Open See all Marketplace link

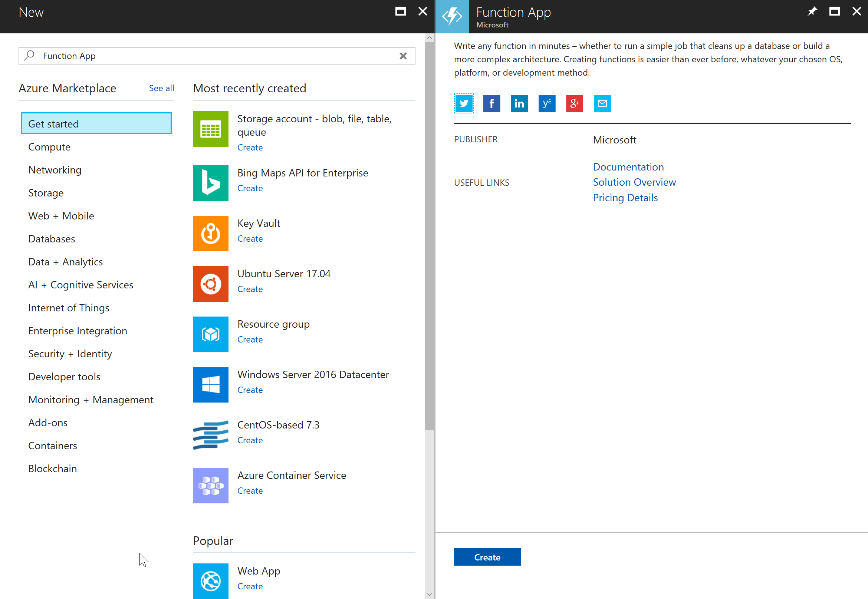161,88
